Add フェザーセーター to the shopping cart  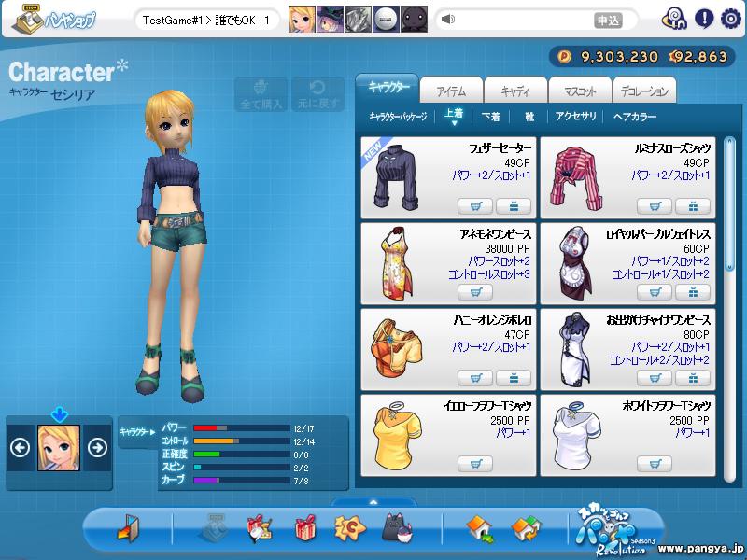pyautogui.click(x=475, y=206)
